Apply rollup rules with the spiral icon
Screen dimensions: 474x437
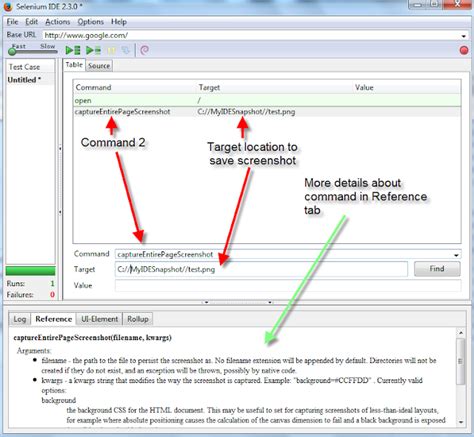pyautogui.click(x=144, y=50)
